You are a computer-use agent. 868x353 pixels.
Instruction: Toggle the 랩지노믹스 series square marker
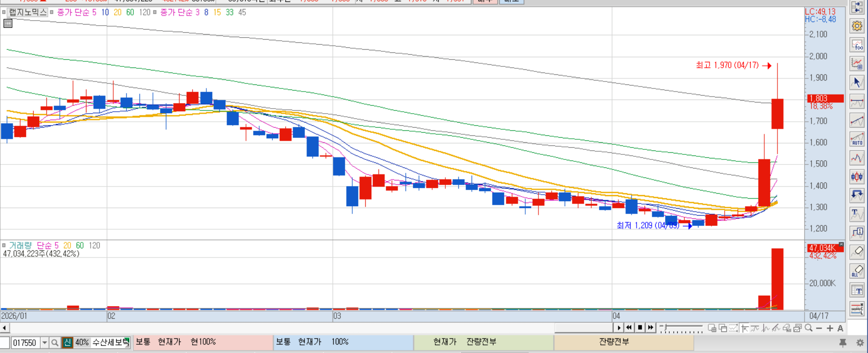pyautogui.click(x=4, y=12)
